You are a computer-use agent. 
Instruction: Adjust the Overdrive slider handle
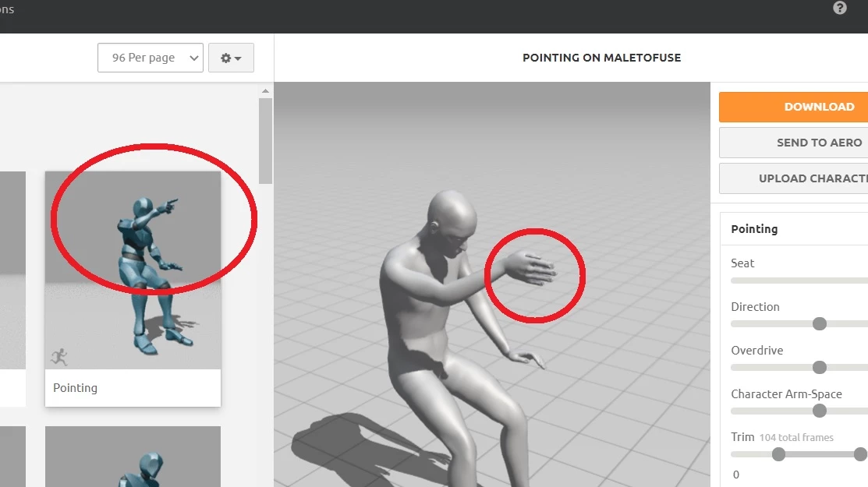820,367
